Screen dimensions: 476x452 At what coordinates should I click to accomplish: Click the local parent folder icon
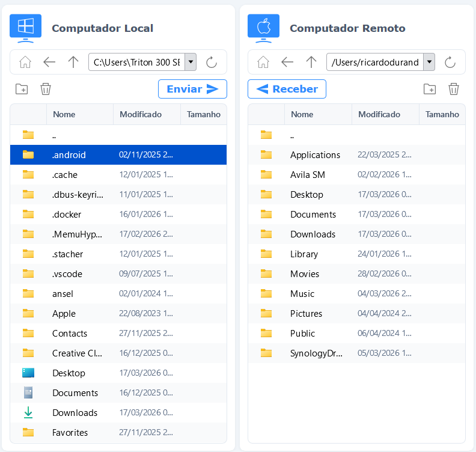tap(28, 135)
